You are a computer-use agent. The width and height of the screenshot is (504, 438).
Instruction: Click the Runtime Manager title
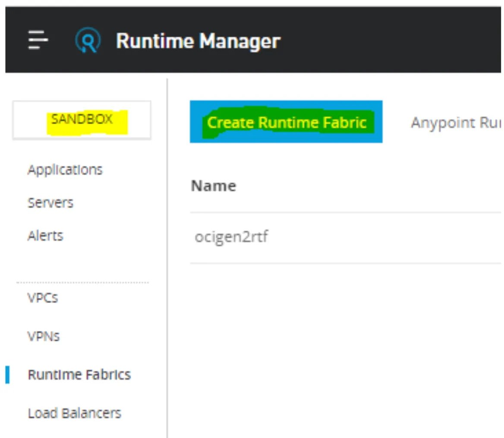point(198,41)
